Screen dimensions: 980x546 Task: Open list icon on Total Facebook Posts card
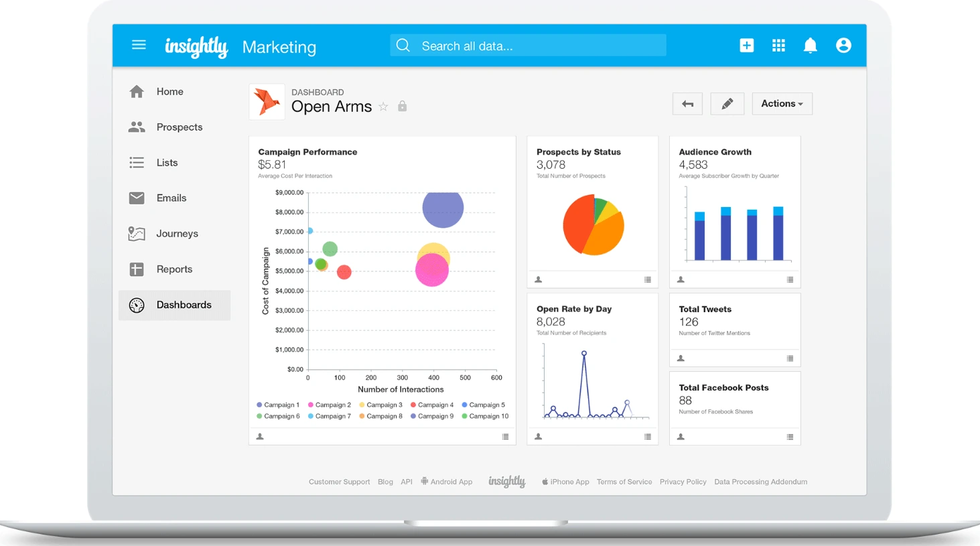[790, 437]
